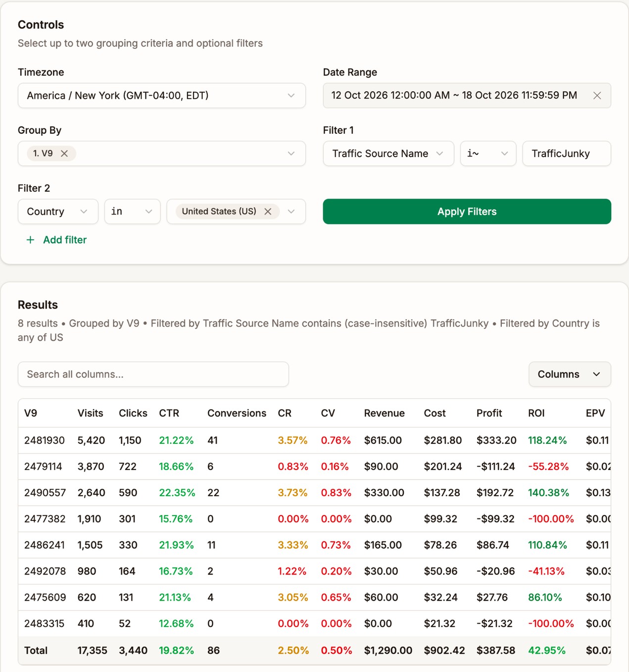This screenshot has height=672, width=629.
Task: Open the 'in' operator dropdown
Action: click(132, 211)
